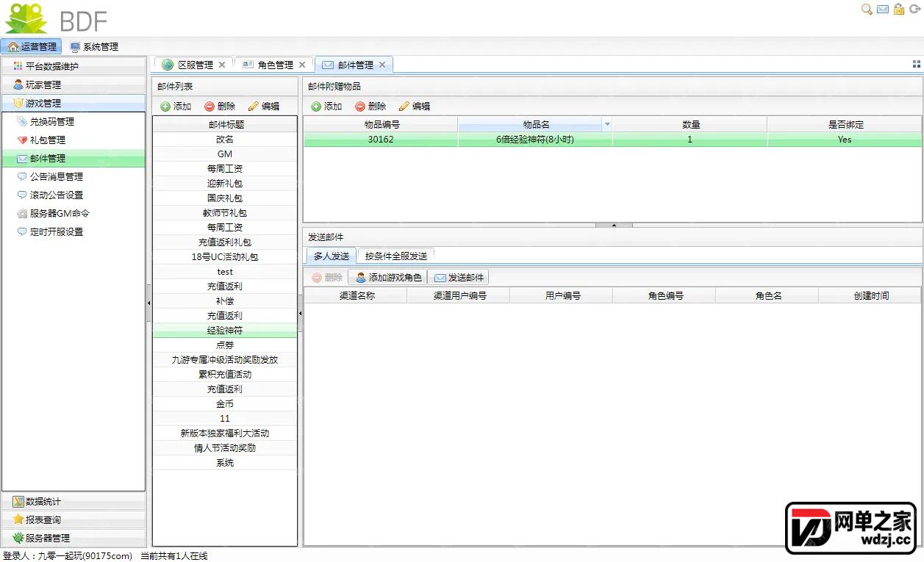Select the 18号UC活动礼包 mail row
The width and height of the screenshot is (924, 562).
[x=225, y=256]
